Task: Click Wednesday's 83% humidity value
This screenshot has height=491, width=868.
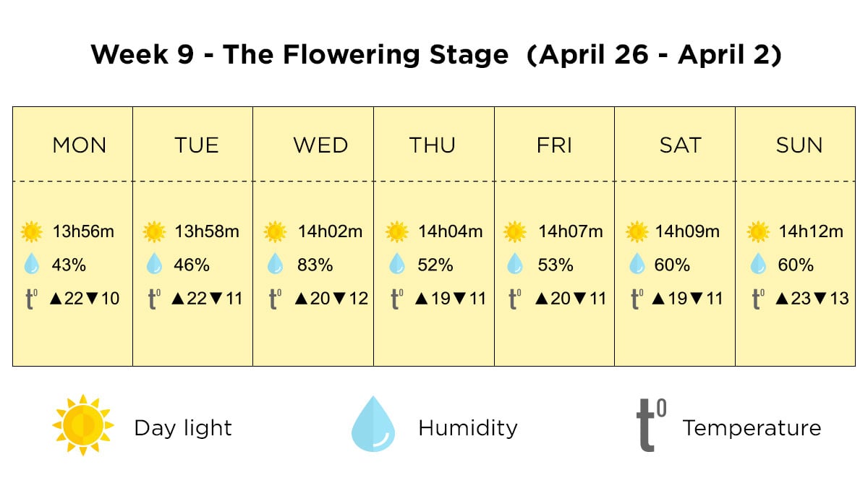Action: pos(315,265)
